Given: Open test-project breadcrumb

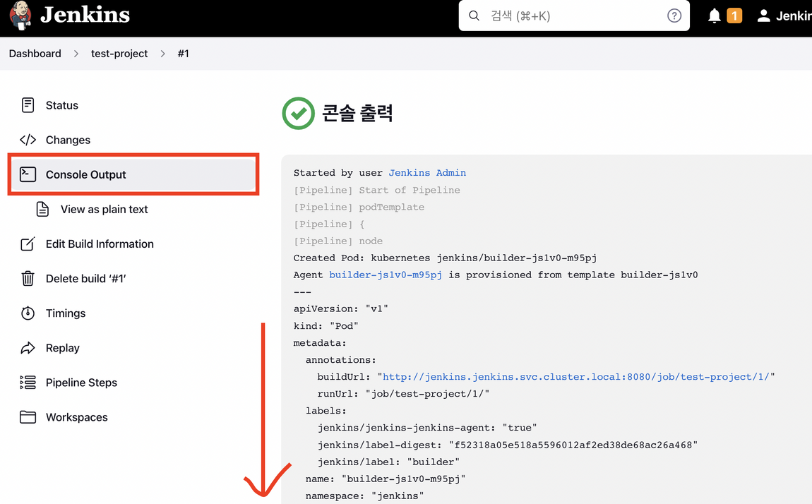Looking at the screenshot, I should [x=119, y=54].
